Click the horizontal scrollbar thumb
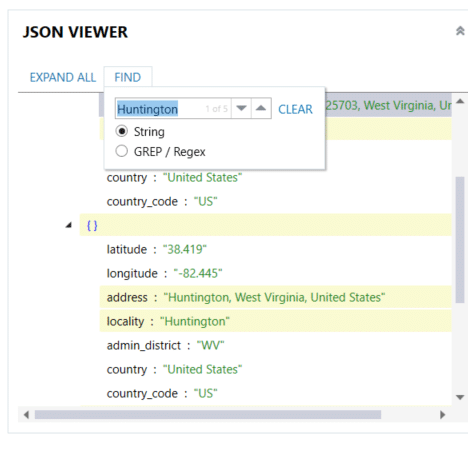 (208, 415)
